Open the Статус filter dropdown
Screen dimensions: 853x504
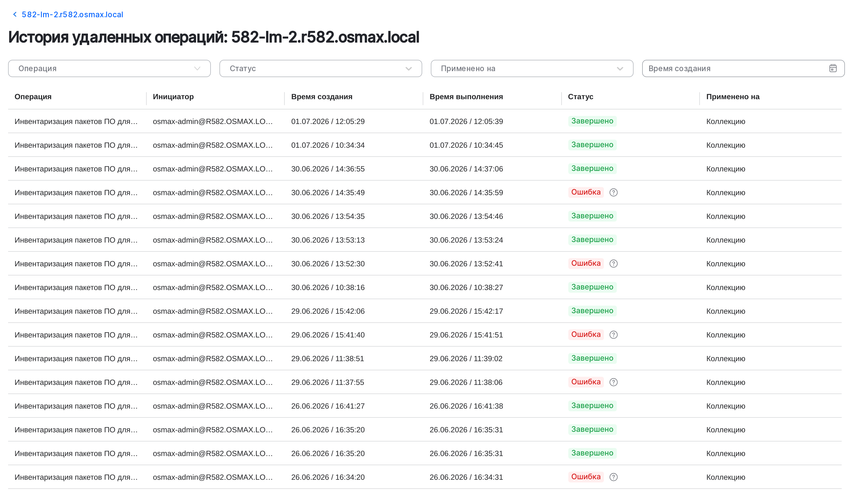(x=321, y=69)
